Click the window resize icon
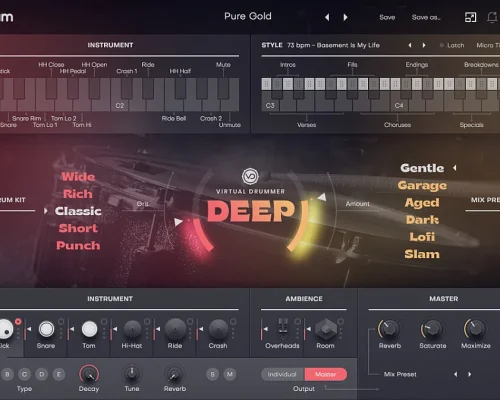The width and height of the screenshot is (500, 400). (470, 17)
